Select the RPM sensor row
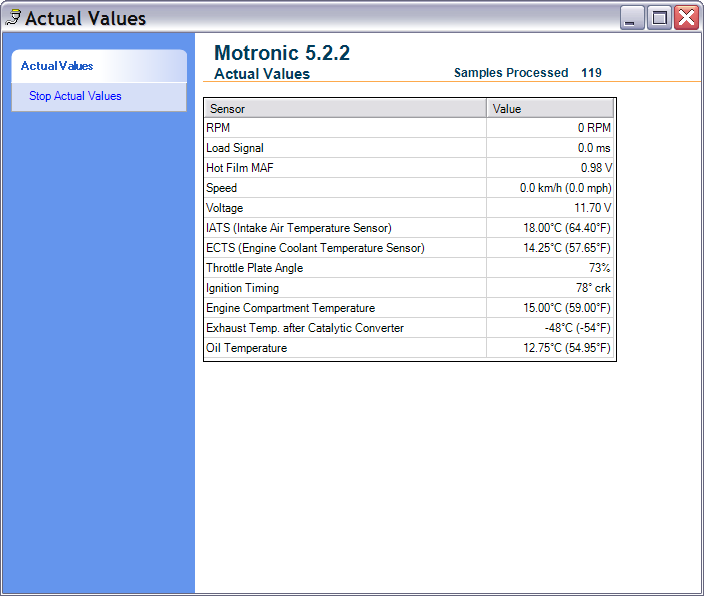 click(x=345, y=128)
